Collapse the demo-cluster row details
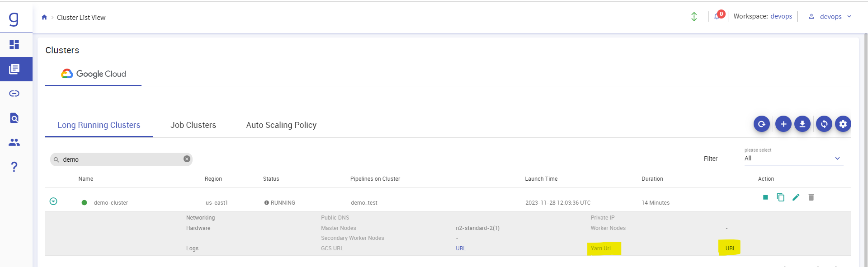The image size is (868, 267). pos(53,201)
